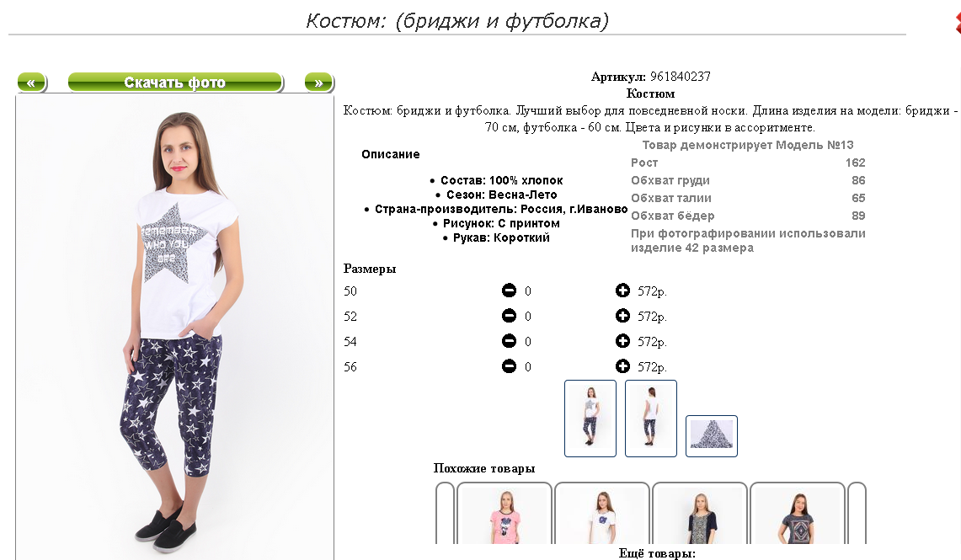
Task: Increase quantity for size 56
Action: tap(622, 365)
